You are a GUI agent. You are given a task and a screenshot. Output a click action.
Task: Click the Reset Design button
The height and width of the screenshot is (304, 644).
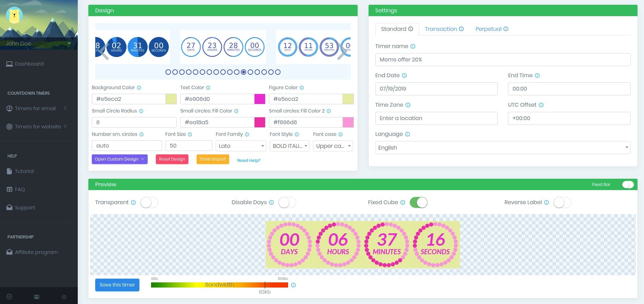click(x=172, y=159)
